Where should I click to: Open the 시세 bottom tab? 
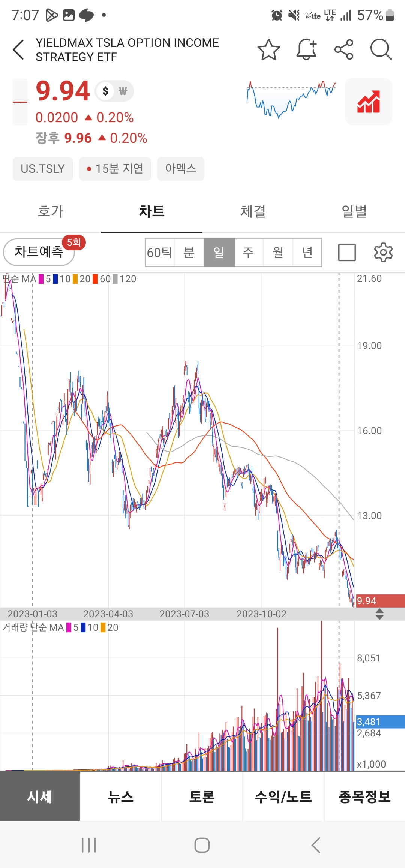pyautogui.click(x=40, y=796)
